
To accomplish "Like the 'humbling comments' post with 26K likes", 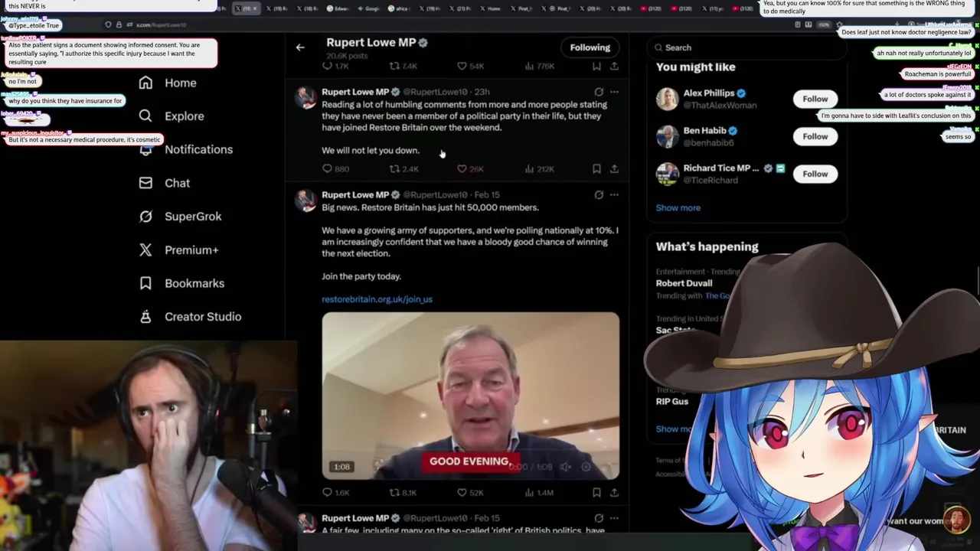I will (462, 168).
